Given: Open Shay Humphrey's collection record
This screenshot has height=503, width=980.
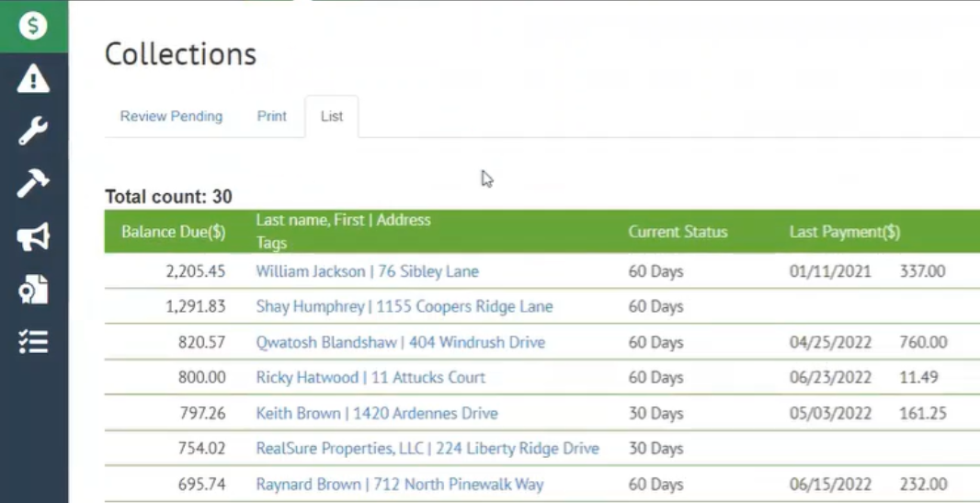Looking at the screenshot, I should pos(404,306).
